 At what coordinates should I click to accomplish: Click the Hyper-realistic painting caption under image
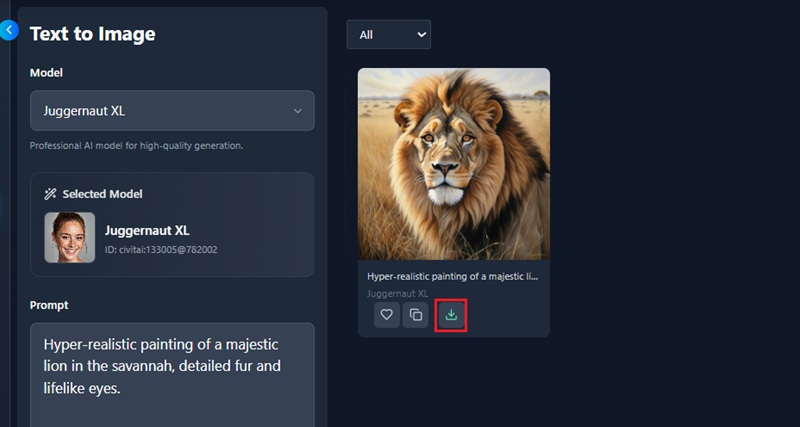pos(453,276)
